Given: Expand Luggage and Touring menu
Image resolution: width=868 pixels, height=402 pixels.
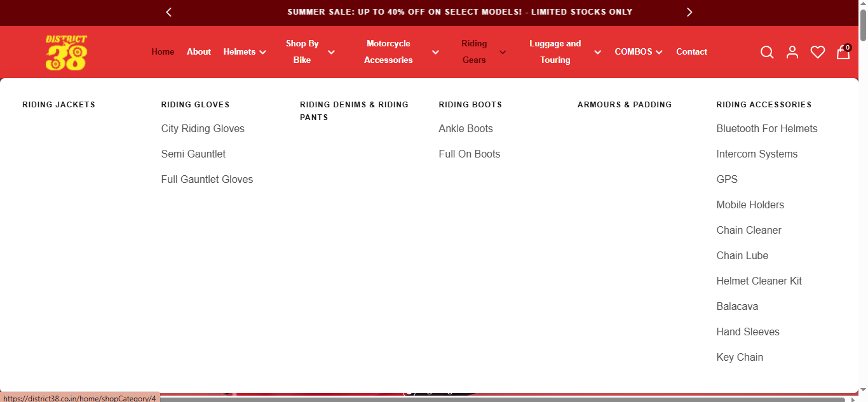Looking at the screenshot, I should (x=564, y=52).
